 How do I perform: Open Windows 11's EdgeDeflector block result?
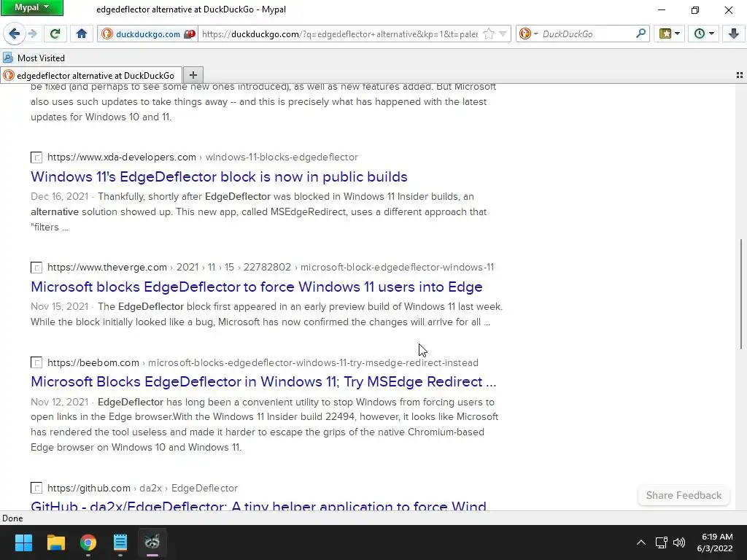pyautogui.click(x=219, y=176)
